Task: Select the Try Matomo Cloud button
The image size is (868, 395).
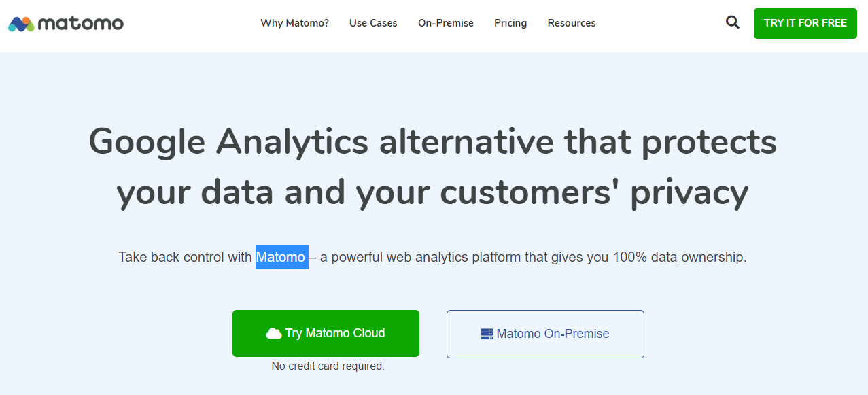Action: (326, 333)
